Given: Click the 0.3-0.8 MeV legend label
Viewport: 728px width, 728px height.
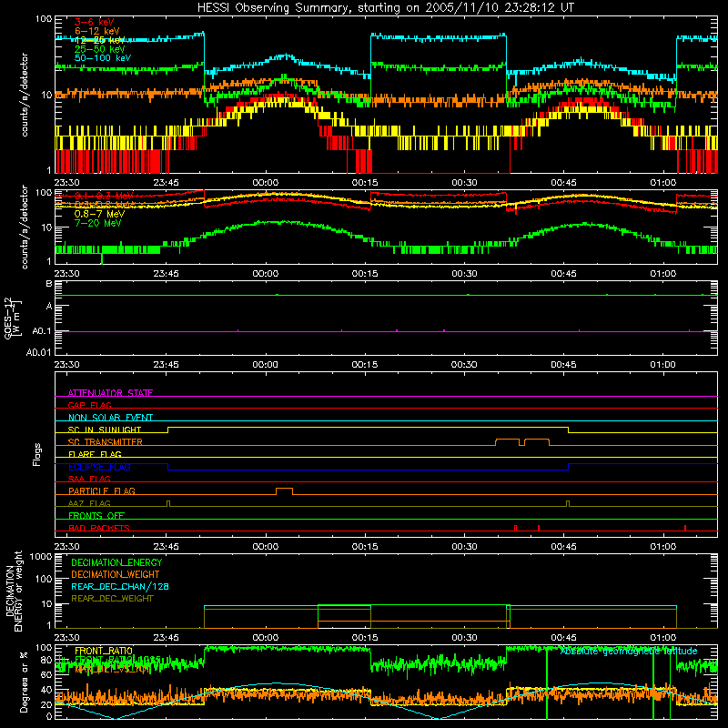Looking at the screenshot, I should [x=103, y=204].
